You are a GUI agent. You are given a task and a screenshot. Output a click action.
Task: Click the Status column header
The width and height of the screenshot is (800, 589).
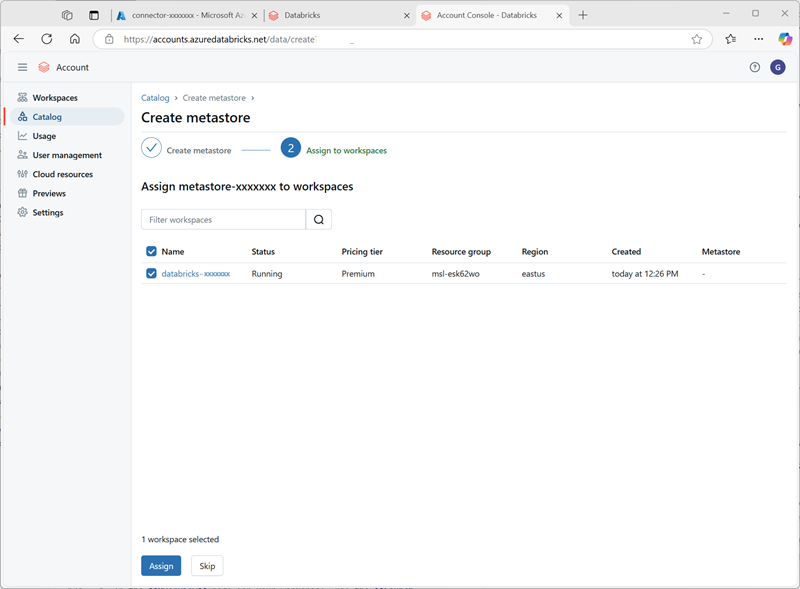[263, 252]
